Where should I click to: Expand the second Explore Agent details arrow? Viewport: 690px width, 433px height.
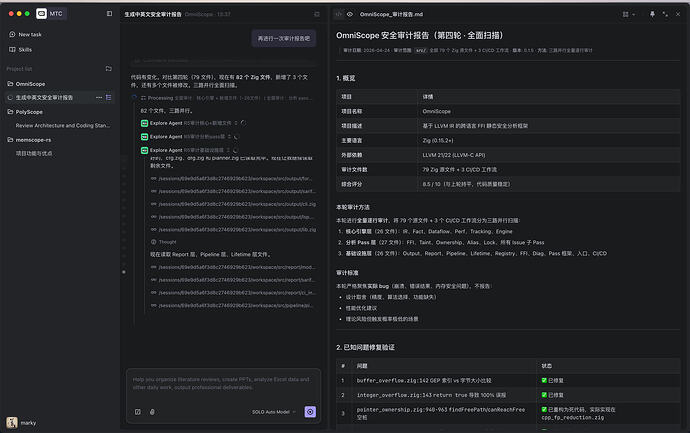pos(229,137)
